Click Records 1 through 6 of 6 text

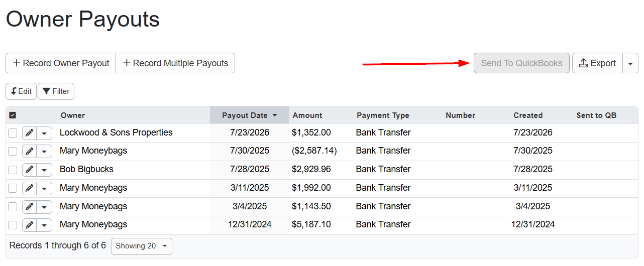click(x=58, y=245)
